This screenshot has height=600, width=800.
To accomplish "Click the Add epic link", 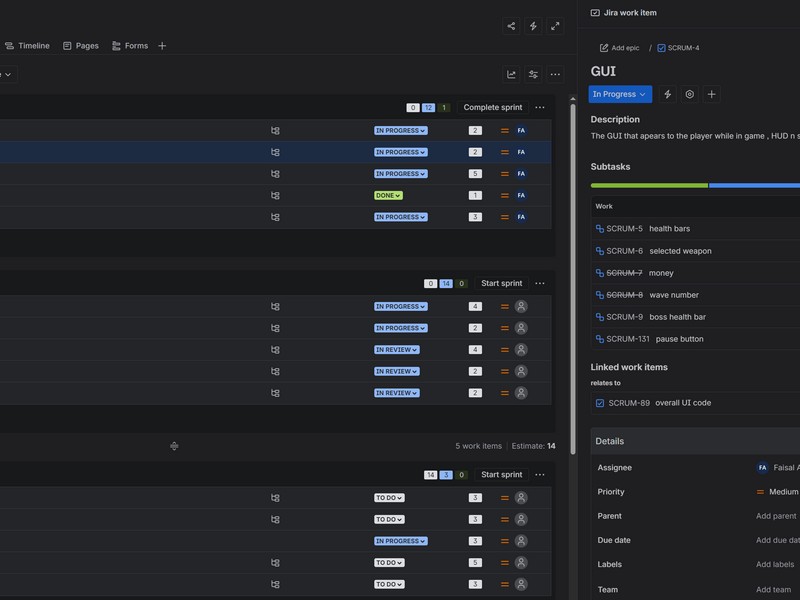I will point(619,48).
